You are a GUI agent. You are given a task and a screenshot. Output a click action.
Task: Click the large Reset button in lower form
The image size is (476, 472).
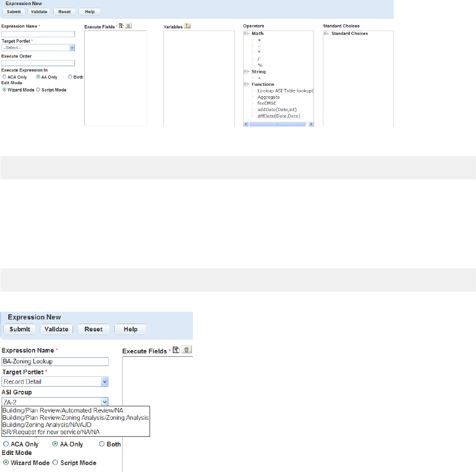point(94,329)
